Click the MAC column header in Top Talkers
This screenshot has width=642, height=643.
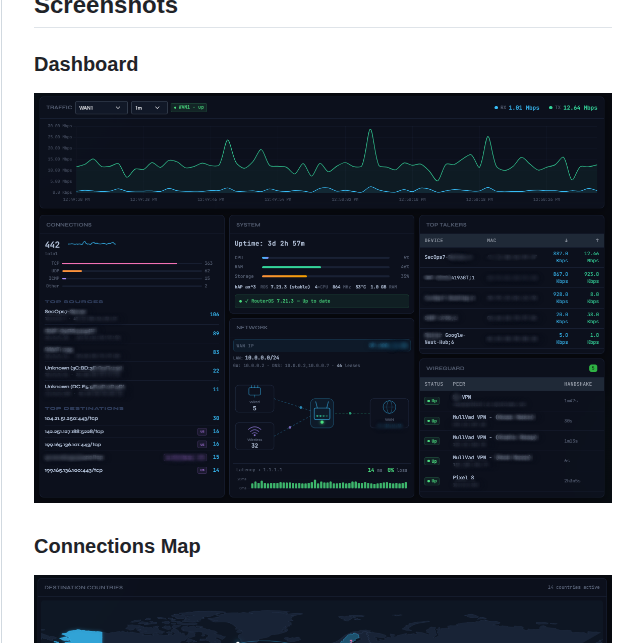[x=491, y=240]
